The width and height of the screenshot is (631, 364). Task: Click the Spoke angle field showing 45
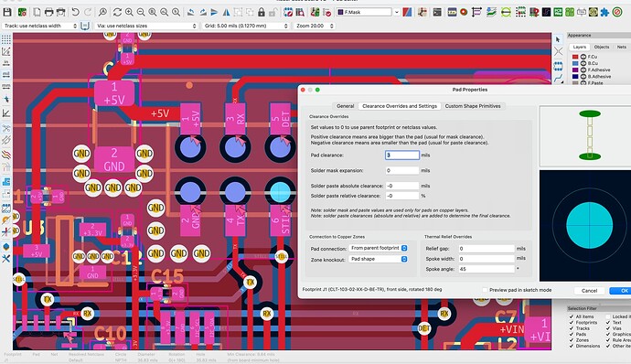[x=487, y=269]
